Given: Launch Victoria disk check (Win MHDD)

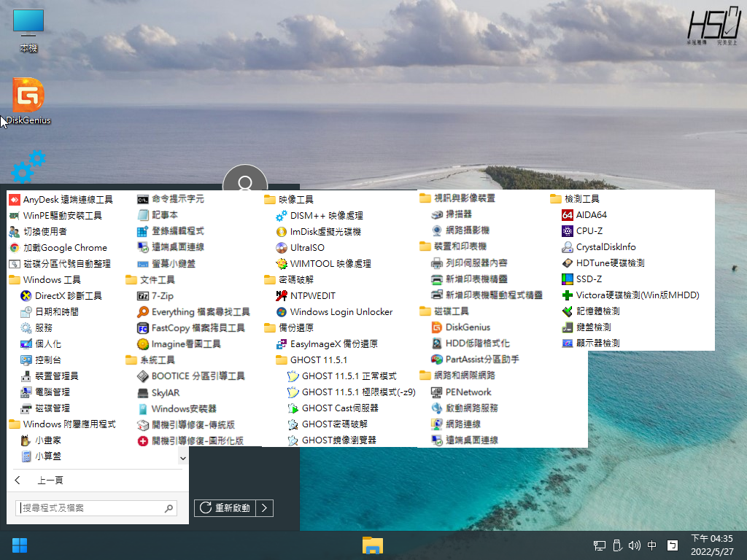Looking at the screenshot, I should [631, 295].
